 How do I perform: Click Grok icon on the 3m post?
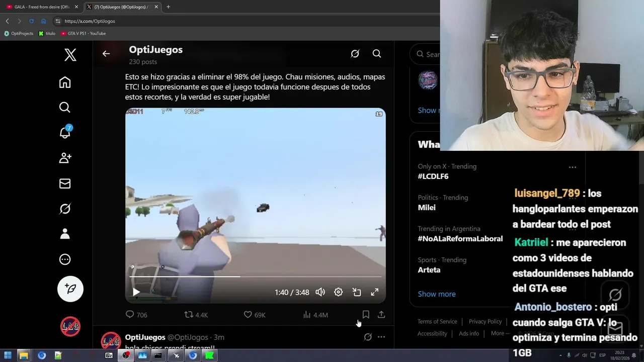(x=368, y=337)
